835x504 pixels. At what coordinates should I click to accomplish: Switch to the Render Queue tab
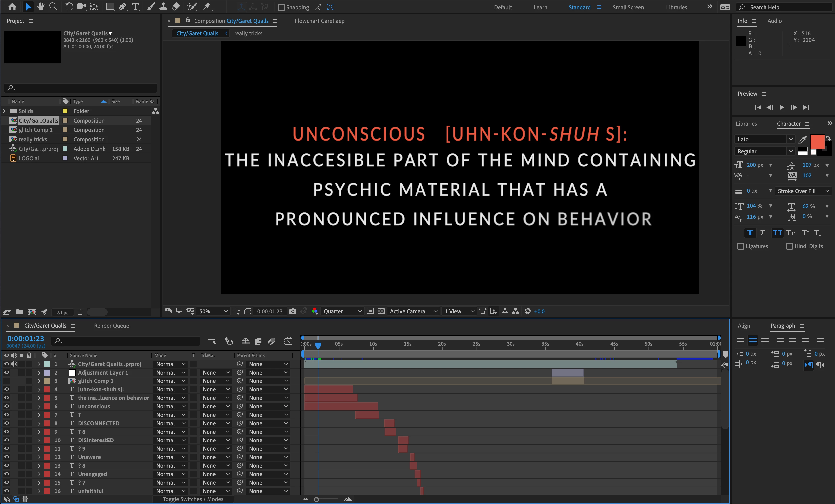point(111,325)
